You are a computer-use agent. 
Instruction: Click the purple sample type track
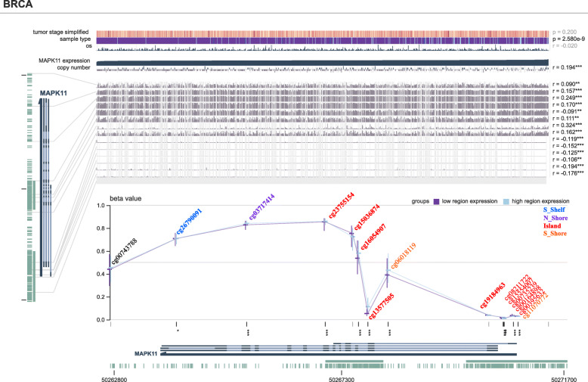pyautogui.click(x=323, y=41)
